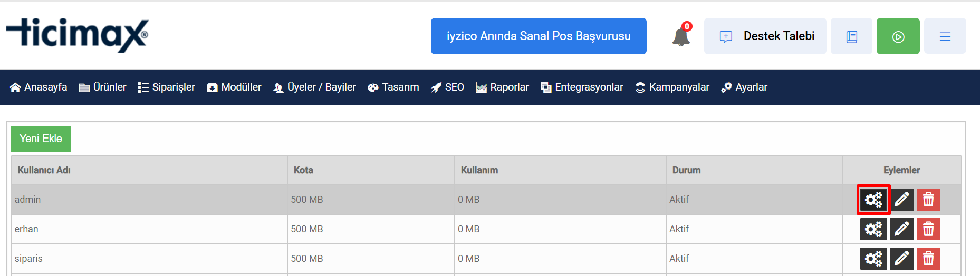Open the documentation book icon
Screen dimensions: 980x276
click(x=851, y=36)
